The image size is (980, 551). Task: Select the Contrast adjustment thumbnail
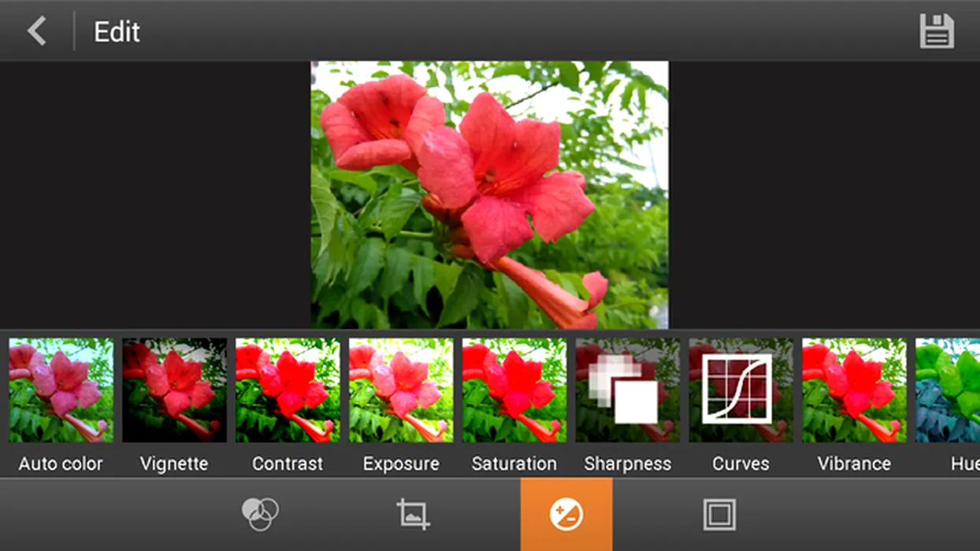pyautogui.click(x=288, y=390)
